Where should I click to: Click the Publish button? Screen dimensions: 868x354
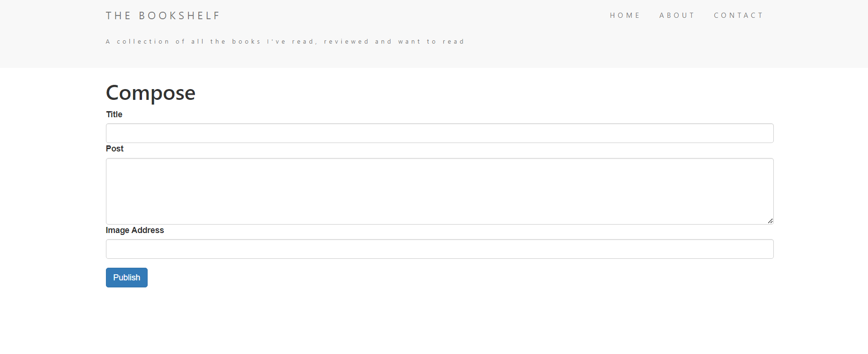pos(127,277)
